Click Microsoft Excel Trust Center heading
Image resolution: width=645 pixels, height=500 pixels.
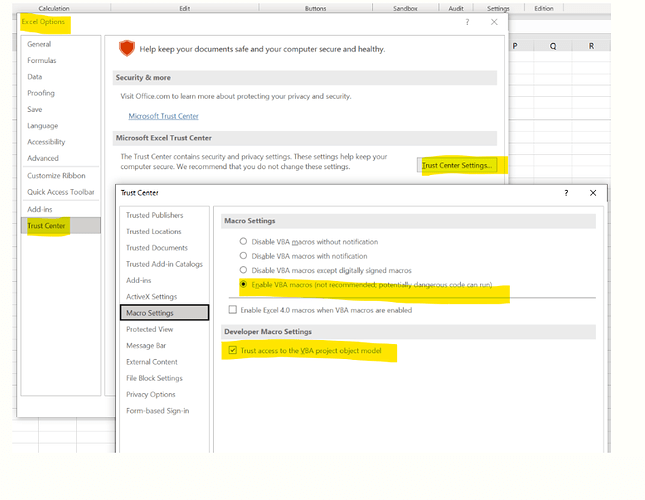tap(164, 138)
